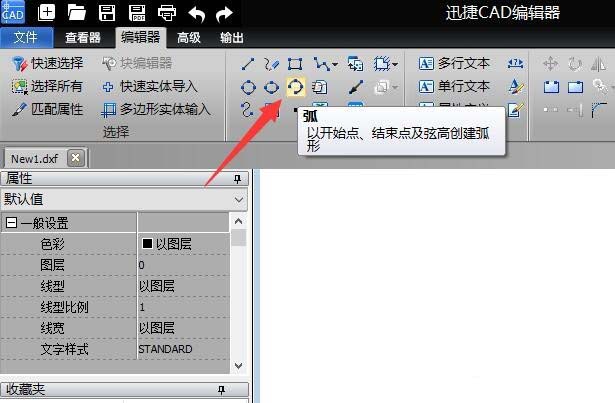This screenshot has width=615, height=403.
Task: Click the edit note pencil icon
Action: tap(515, 110)
